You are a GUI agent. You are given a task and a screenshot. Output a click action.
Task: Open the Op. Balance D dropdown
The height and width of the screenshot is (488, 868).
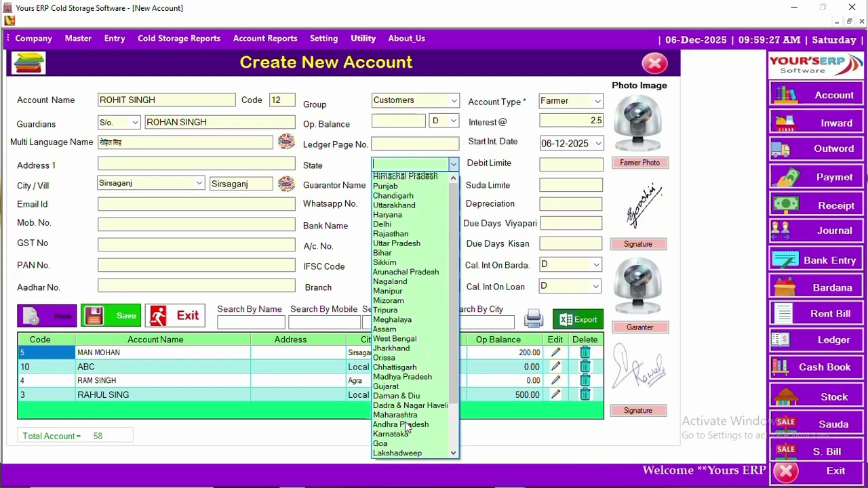[453, 121]
